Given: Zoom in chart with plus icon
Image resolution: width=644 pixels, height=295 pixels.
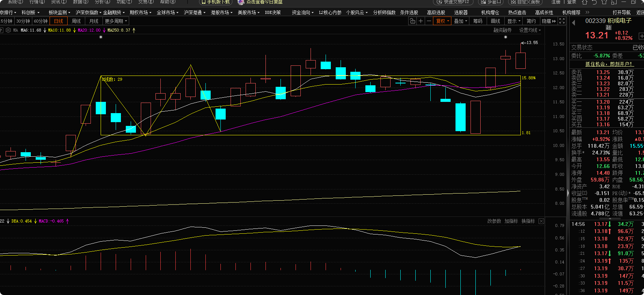Looking at the screenshot, I should 421,21.
